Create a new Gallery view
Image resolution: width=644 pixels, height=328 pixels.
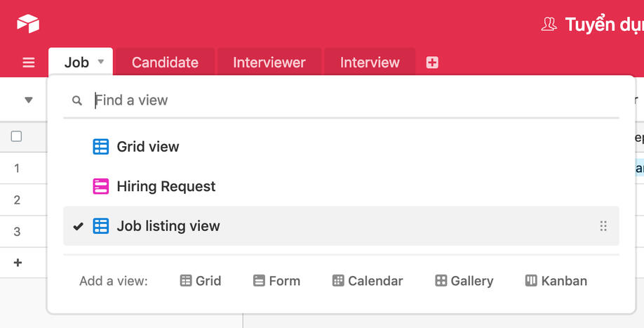pyautogui.click(x=464, y=281)
